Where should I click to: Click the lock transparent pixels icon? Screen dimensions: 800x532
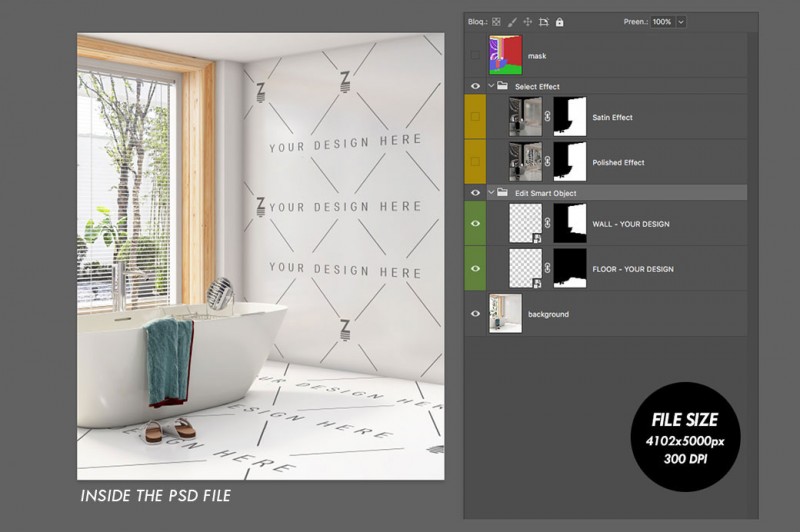(x=496, y=21)
